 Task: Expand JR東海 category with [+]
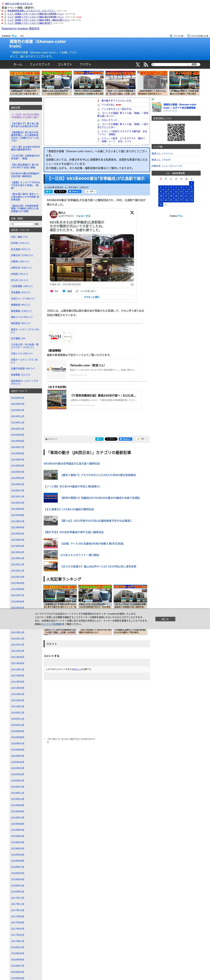(27, 261)
